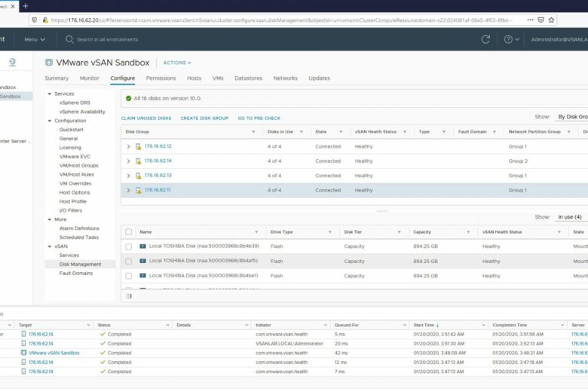Click the cluster icon beside VMware vSAN Sandbox title
This screenshot has width=588, height=389.
49,63
